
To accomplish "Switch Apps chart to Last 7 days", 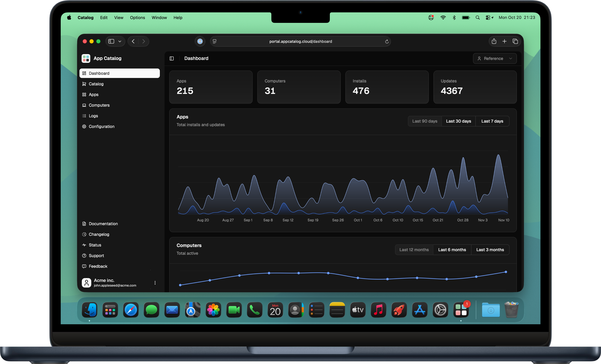I will pyautogui.click(x=492, y=121).
